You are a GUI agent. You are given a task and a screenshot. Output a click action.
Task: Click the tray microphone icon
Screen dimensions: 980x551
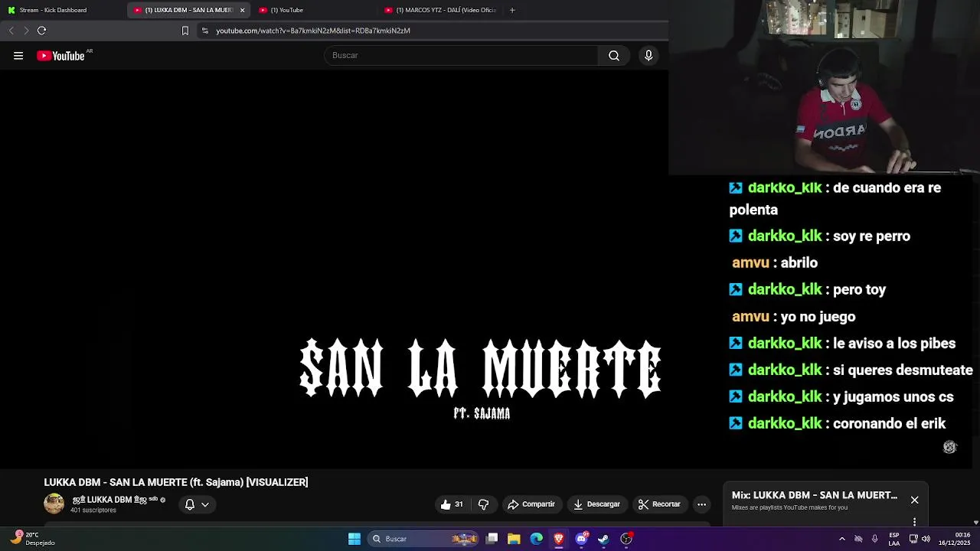pyautogui.click(x=874, y=539)
